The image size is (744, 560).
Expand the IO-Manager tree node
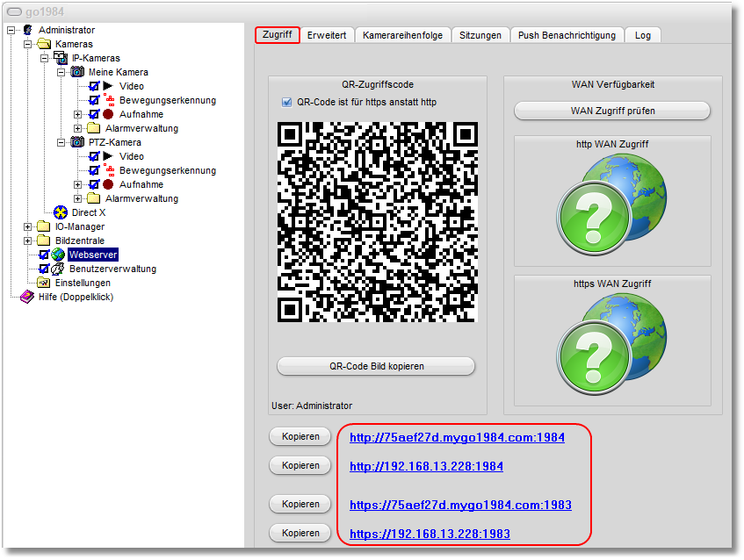[x=27, y=226]
